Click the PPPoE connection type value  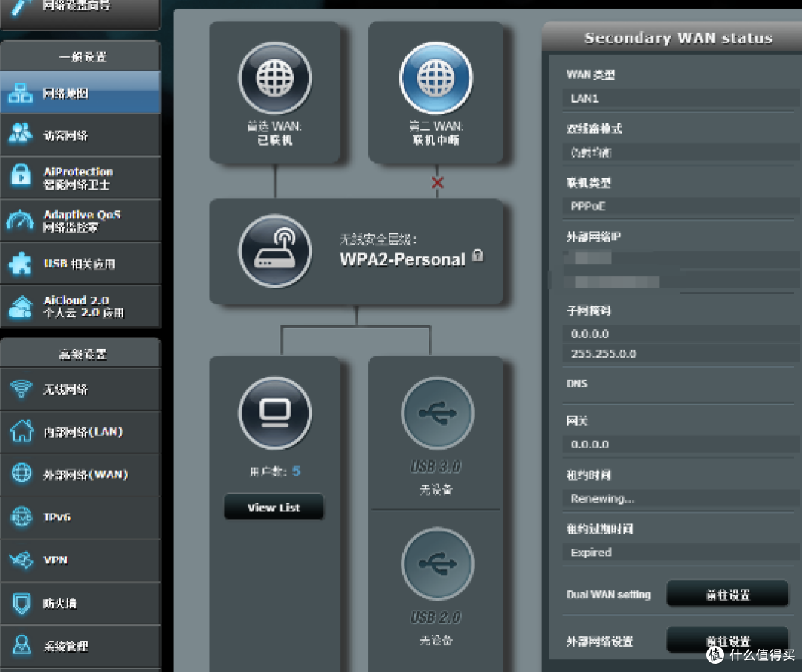point(588,207)
